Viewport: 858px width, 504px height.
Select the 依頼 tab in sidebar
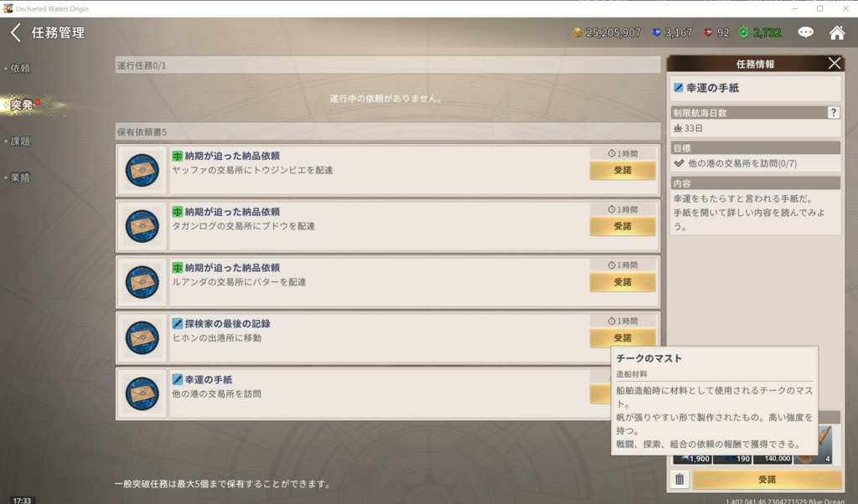(x=20, y=69)
